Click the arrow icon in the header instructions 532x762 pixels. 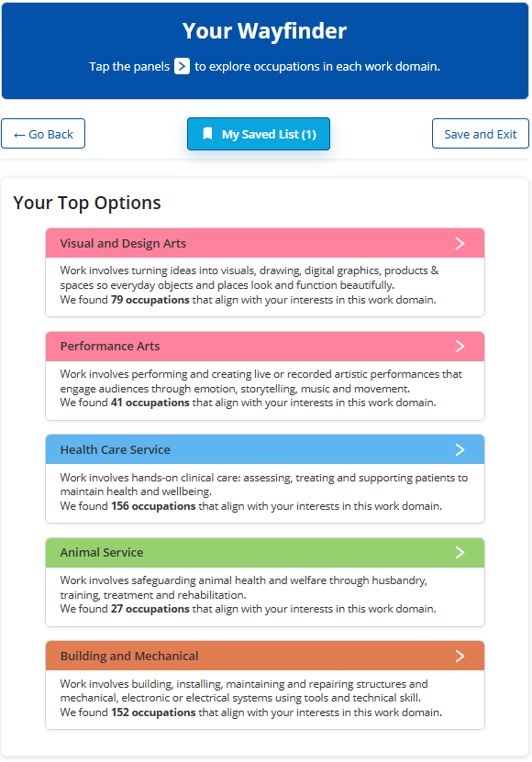coord(181,66)
